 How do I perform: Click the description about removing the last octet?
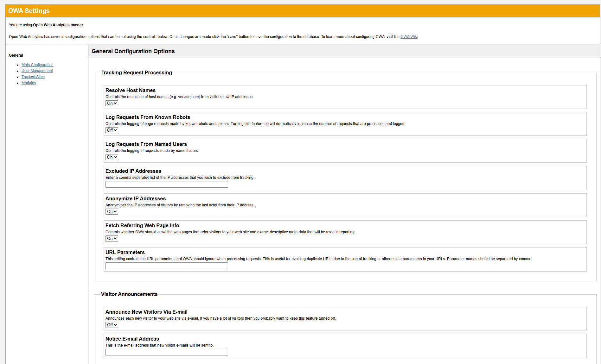[x=180, y=205]
